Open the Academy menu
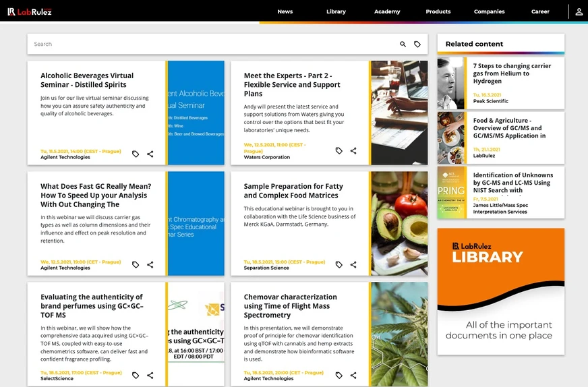 coord(387,11)
